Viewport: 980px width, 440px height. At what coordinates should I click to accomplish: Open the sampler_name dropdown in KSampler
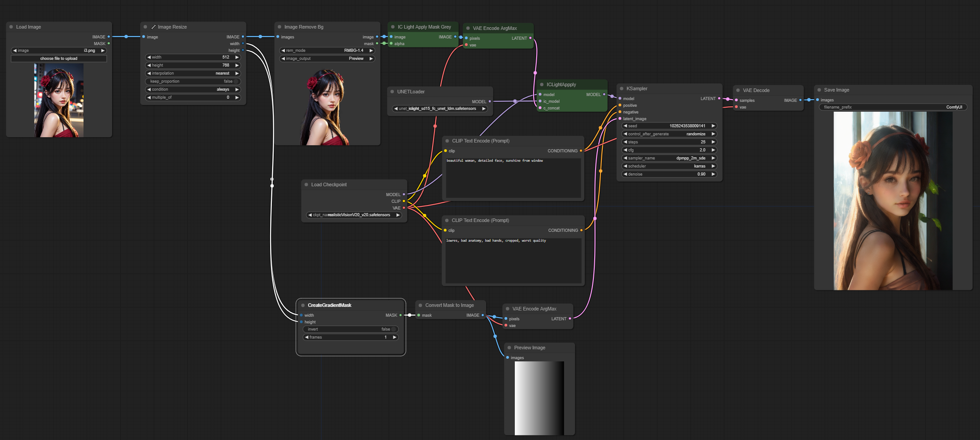click(669, 158)
